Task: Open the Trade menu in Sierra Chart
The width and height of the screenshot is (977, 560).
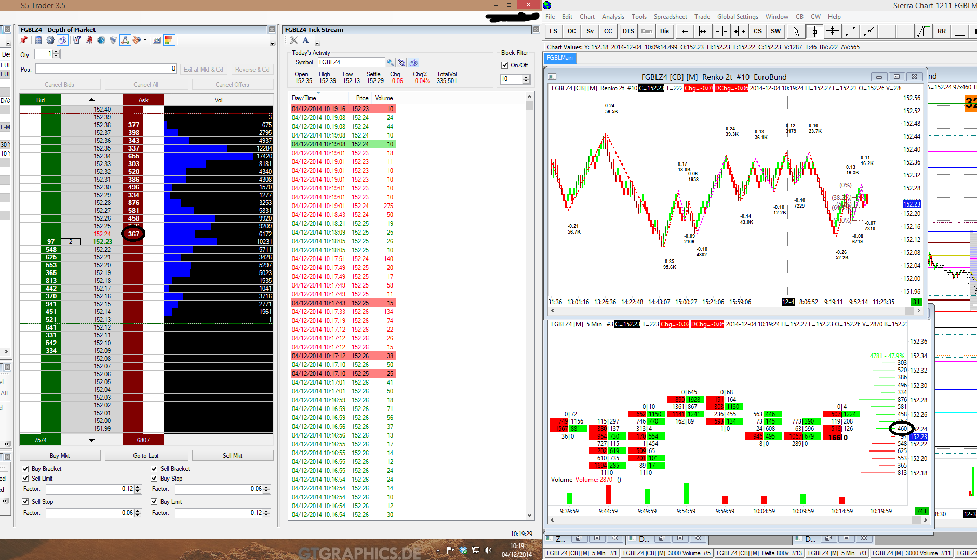Action: tap(702, 17)
